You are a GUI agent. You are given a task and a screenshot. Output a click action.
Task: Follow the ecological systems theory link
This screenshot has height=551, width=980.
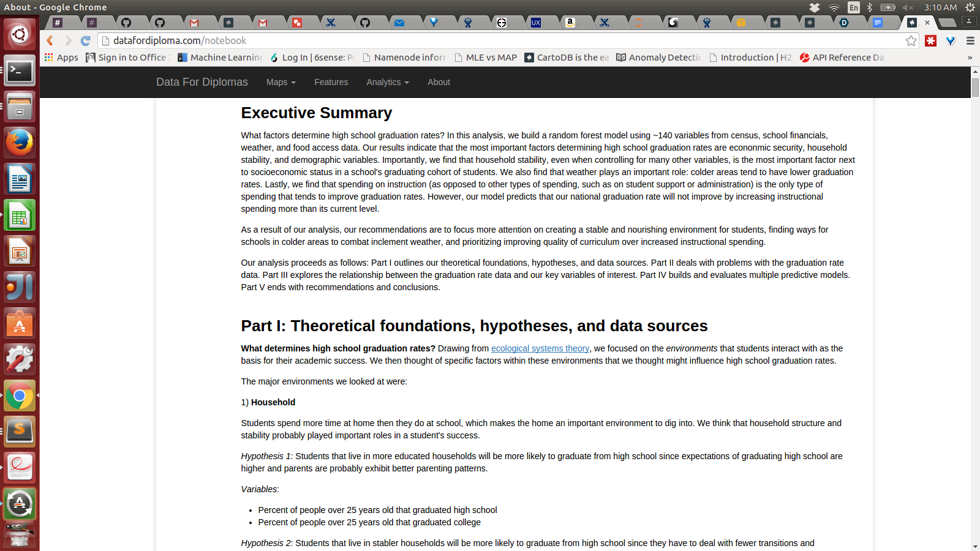pyautogui.click(x=540, y=348)
